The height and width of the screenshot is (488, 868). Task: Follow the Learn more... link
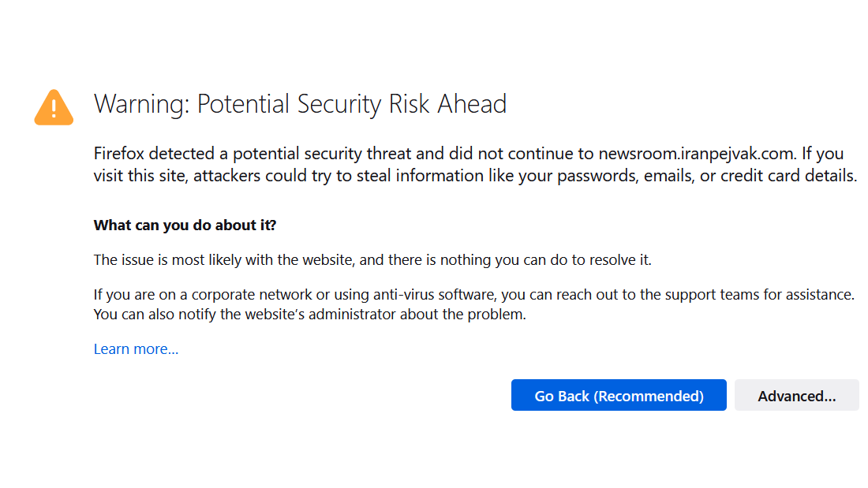(136, 349)
